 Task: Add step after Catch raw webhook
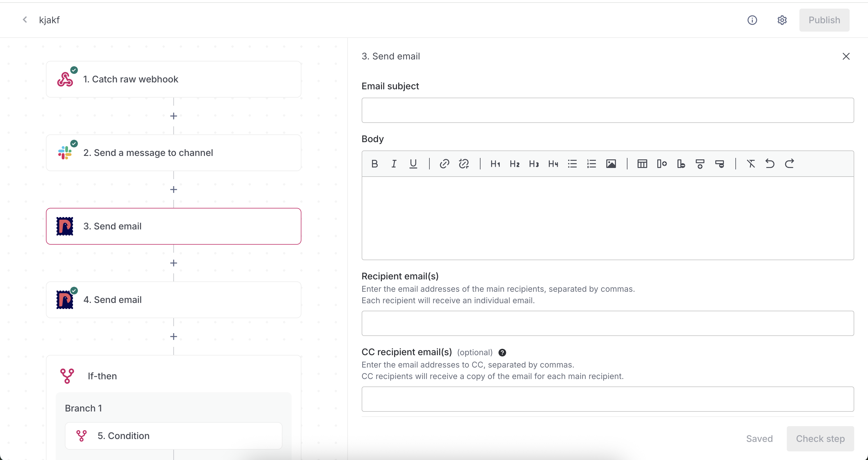point(174,116)
